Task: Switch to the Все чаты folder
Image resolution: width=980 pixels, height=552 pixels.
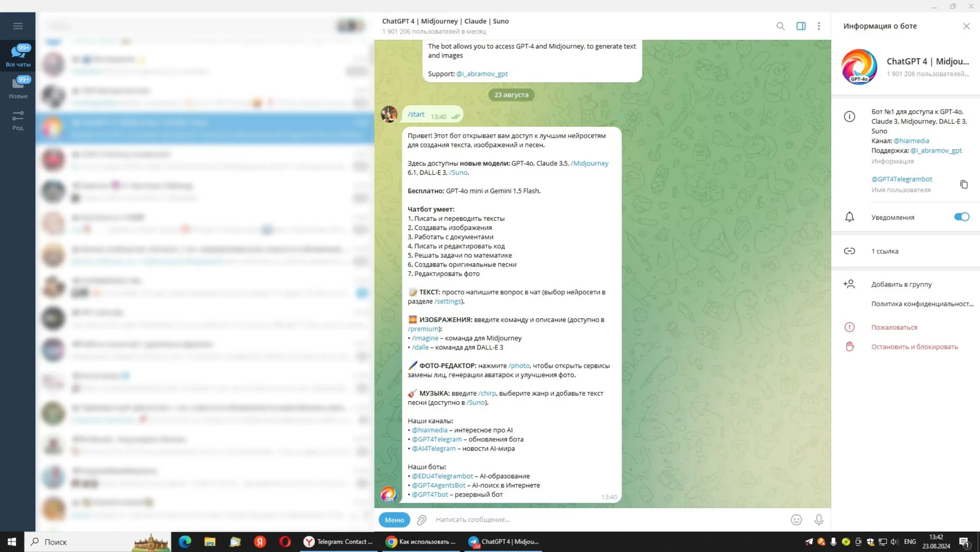Action: [x=18, y=56]
